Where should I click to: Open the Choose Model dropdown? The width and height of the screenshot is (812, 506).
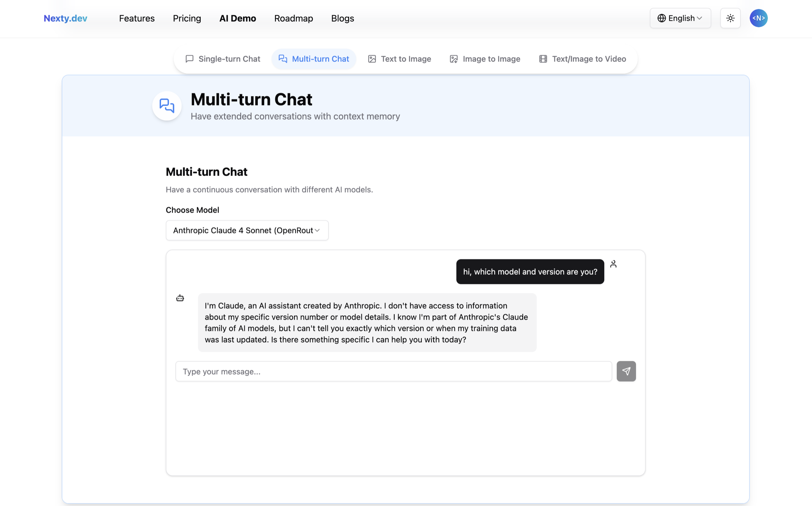pyautogui.click(x=247, y=230)
